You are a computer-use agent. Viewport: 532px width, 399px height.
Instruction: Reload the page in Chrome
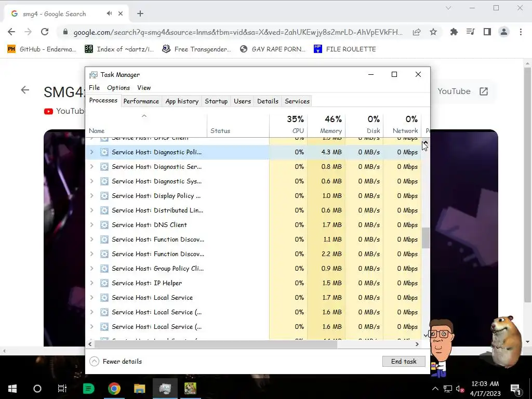(x=45, y=32)
